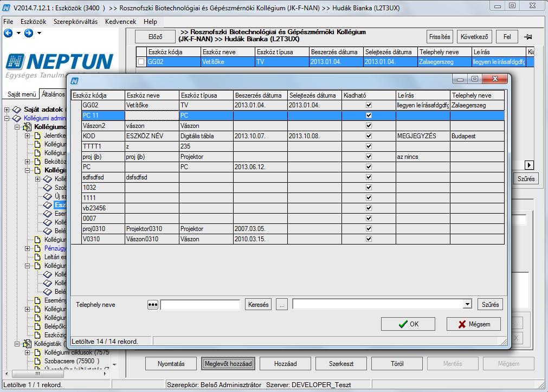Switch to the Általános tab
The height and width of the screenshot is (392, 548).
coord(53,94)
